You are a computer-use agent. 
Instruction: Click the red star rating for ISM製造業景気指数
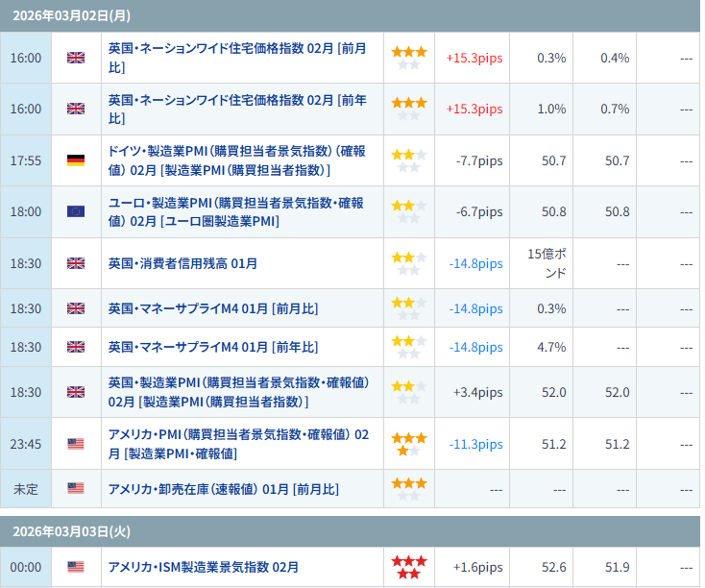coord(408,567)
